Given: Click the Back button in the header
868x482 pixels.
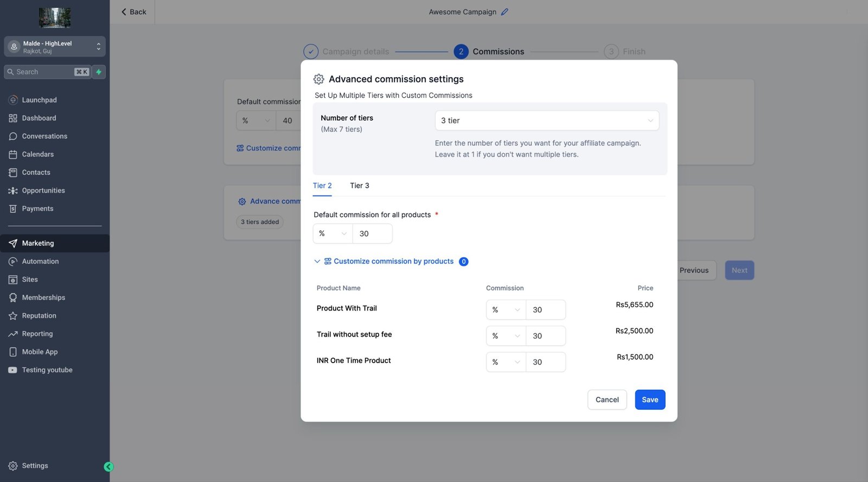Looking at the screenshot, I should (133, 12).
